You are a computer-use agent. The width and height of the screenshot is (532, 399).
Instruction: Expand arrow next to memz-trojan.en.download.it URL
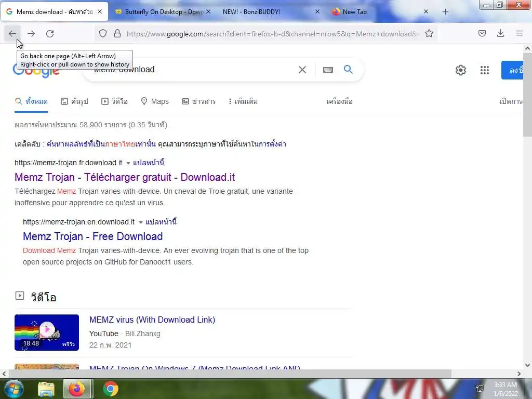(x=140, y=222)
